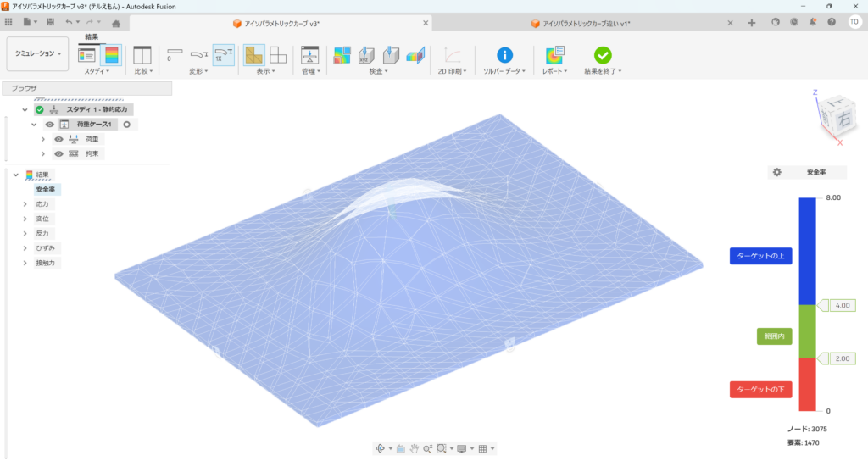Toggle the eye icon for 拘束
The width and height of the screenshot is (868, 461).
pyautogui.click(x=59, y=154)
